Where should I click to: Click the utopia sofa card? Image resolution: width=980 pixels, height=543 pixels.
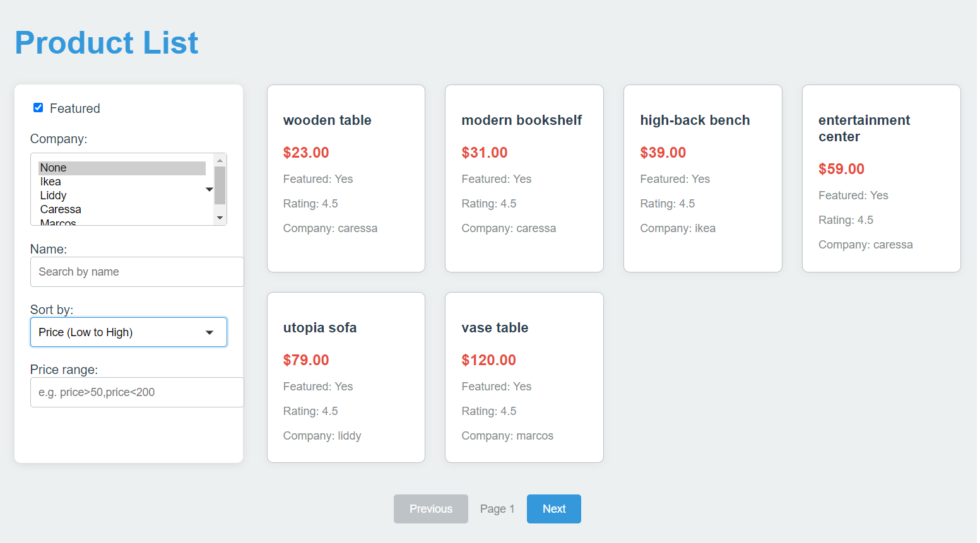pos(346,377)
